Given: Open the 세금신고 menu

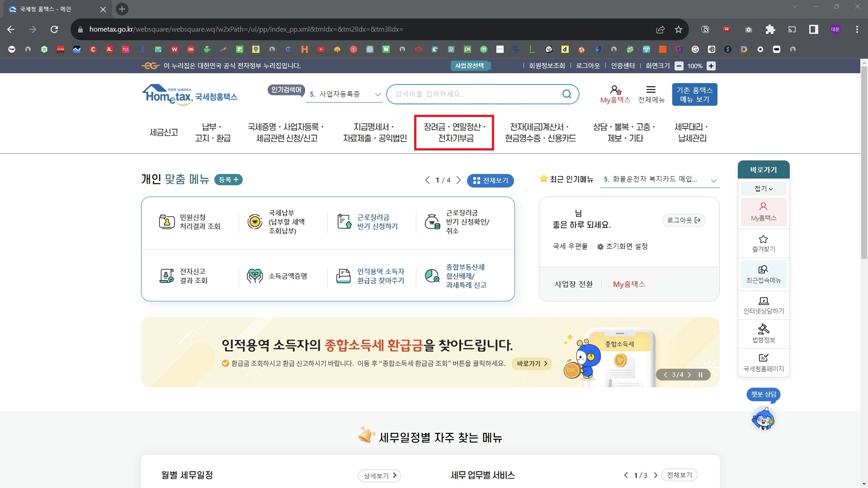Looking at the screenshot, I should tap(163, 132).
